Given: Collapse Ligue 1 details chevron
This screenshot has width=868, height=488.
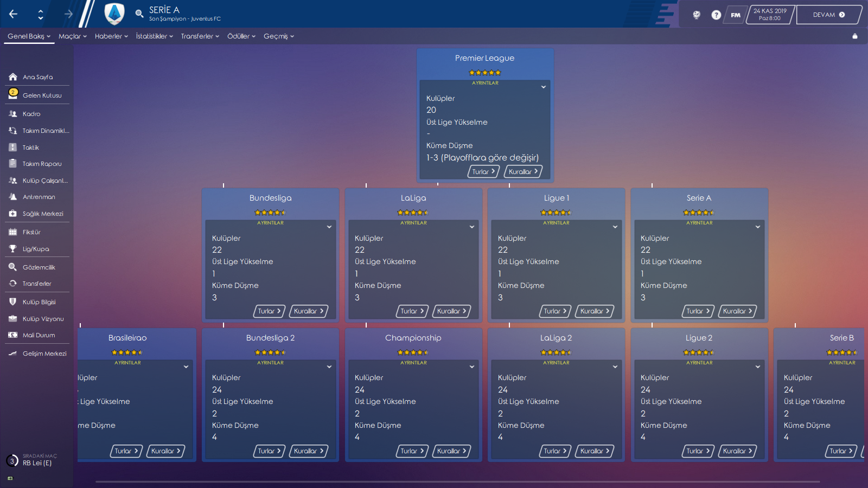Looking at the screenshot, I should tap(615, 227).
